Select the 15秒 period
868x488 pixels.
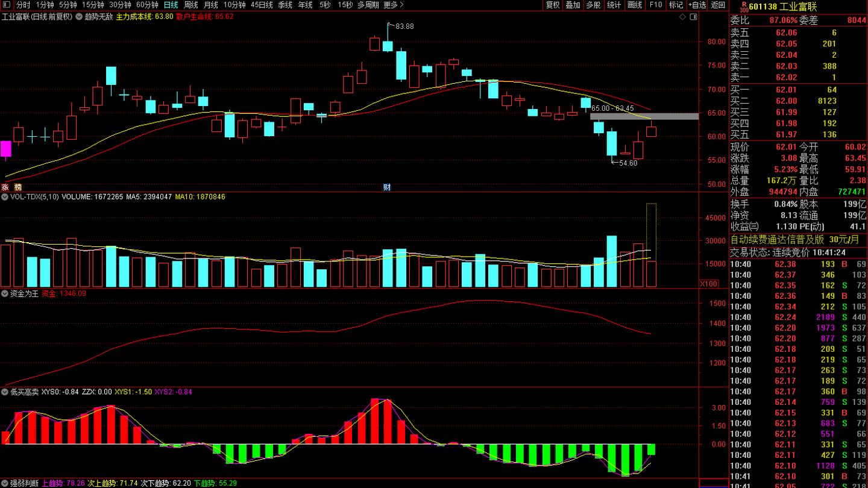[x=345, y=5]
